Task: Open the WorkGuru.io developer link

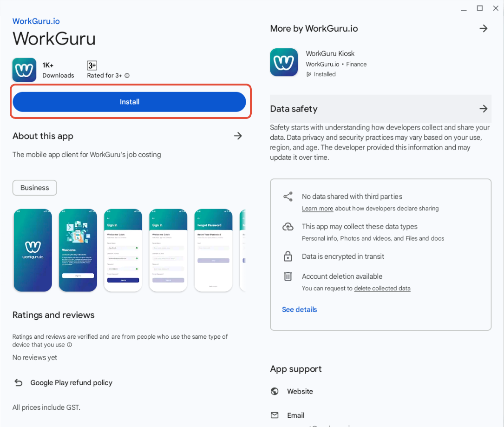Action: point(36,21)
